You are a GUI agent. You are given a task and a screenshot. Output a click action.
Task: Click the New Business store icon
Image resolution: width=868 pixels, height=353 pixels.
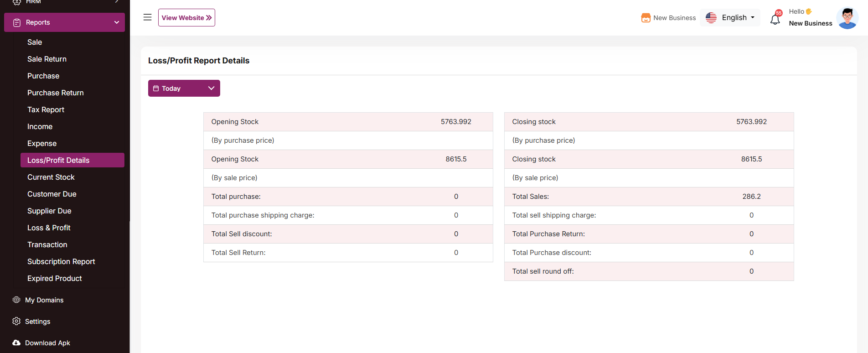[x=646, y=18]
